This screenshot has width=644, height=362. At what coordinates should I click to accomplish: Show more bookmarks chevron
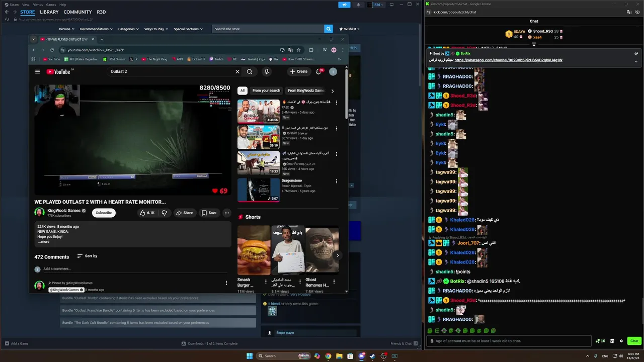339,59
